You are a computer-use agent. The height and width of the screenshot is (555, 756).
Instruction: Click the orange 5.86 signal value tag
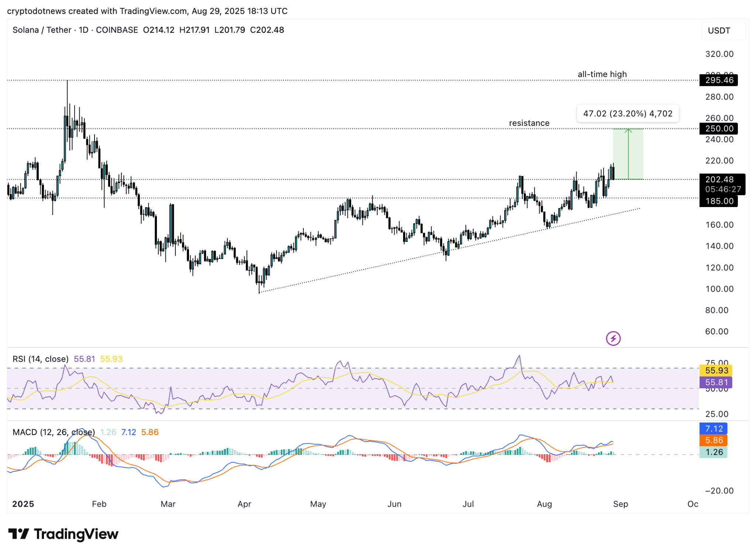[x=713, y=440]
